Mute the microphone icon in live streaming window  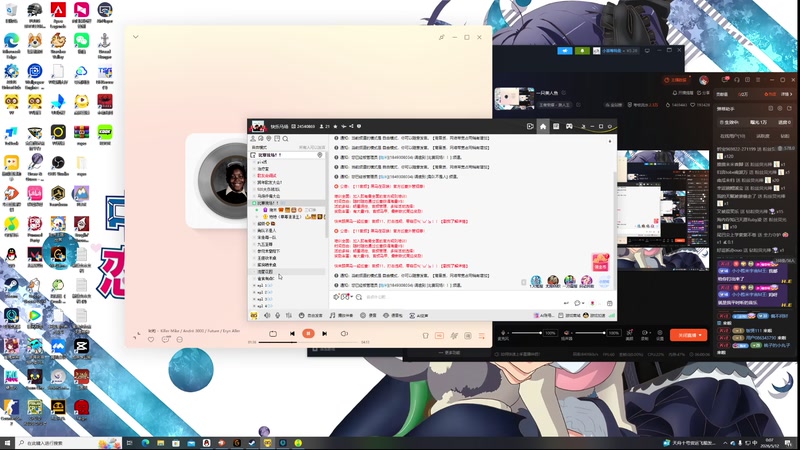tap(503, 333)
